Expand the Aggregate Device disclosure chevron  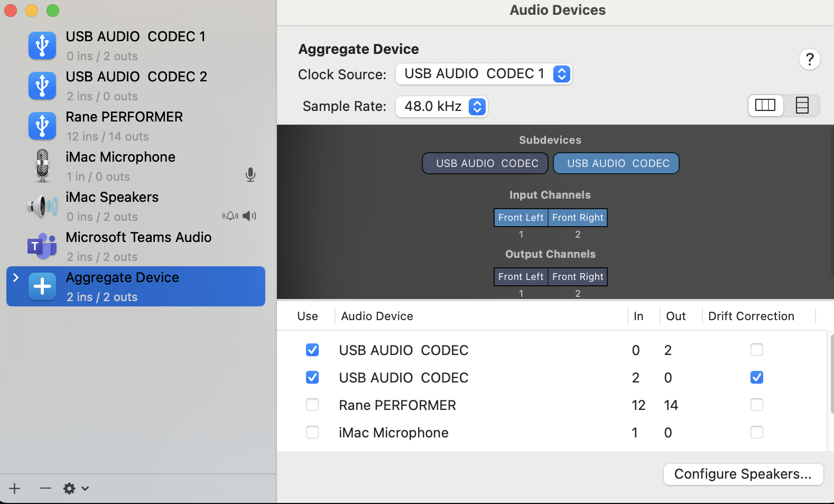16,277
